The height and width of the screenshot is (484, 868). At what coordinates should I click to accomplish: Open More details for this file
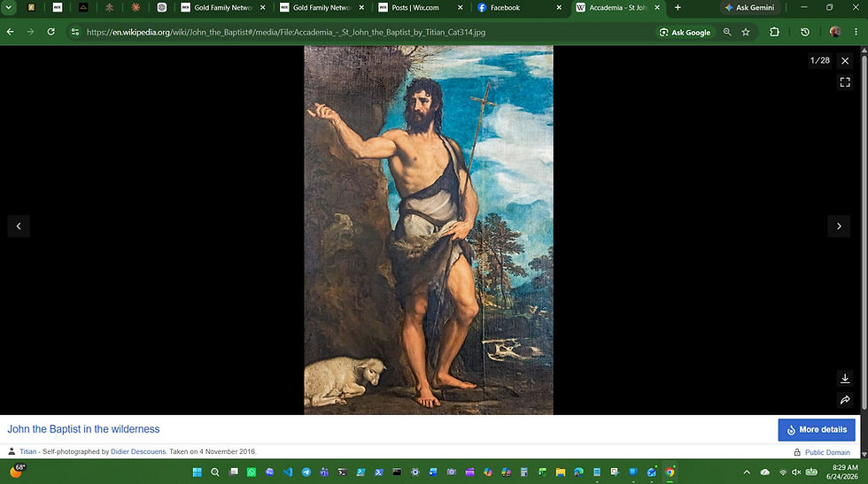[x=817, y=430]
